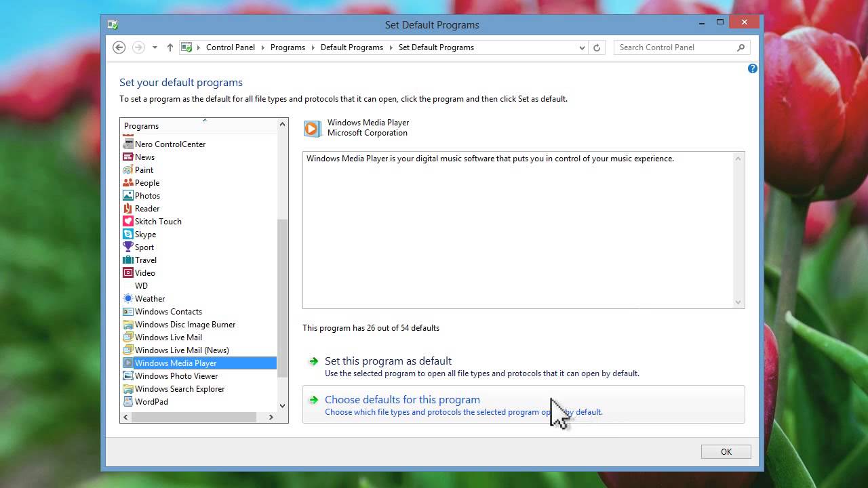Select Windows Search Explorer program name

tap(180, 389)
